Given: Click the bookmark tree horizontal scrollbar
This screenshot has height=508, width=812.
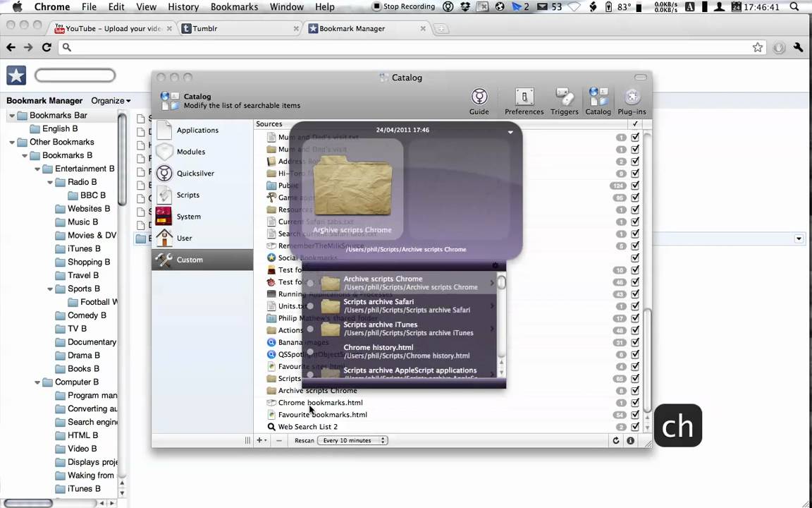Looking at the screenshot, I should pyautogui.click(x=28, y=503).
